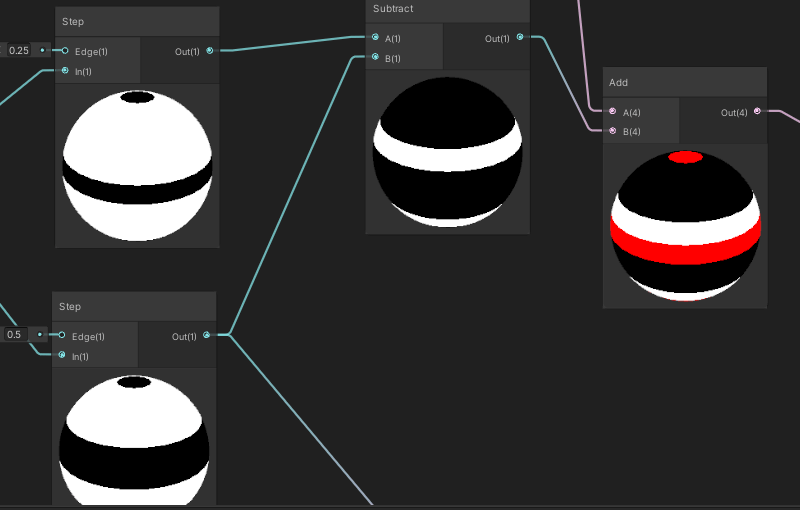This screenshot has height=510, width=800.
Task: Click the Out(1) port on Subtract node
Action: (520, 37)
